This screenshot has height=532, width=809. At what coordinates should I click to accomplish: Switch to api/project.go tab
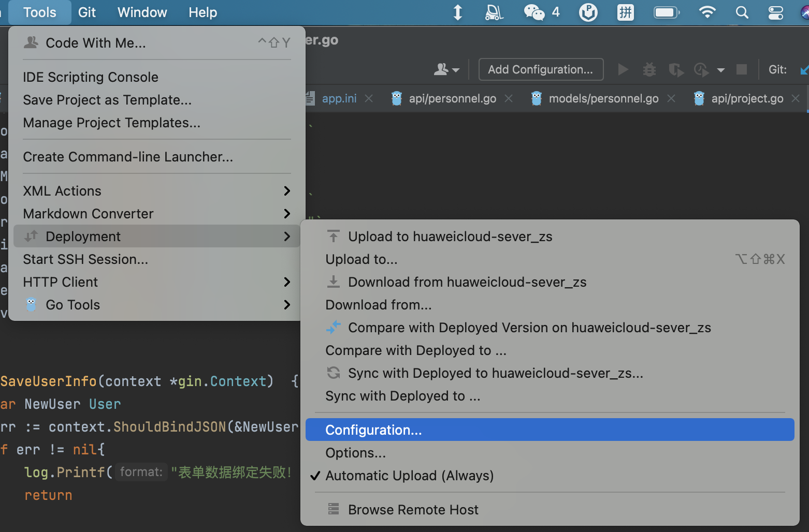746,98
